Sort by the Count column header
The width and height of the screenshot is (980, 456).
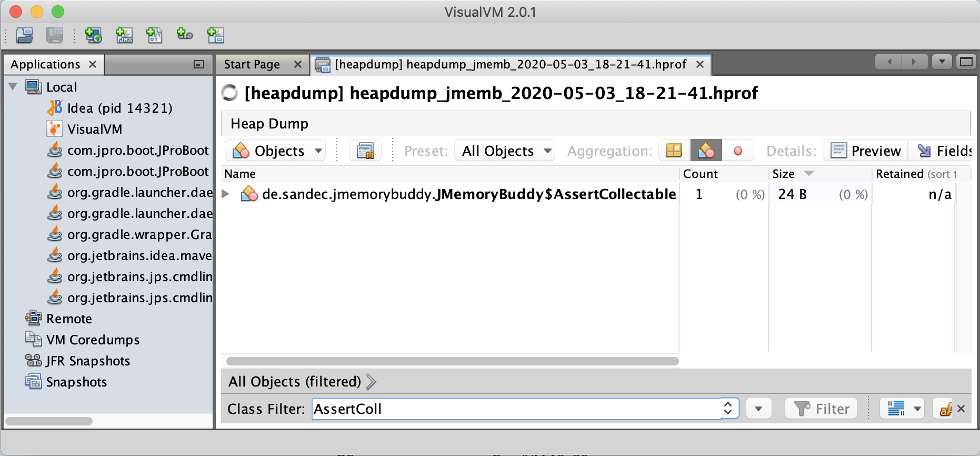click(x=724, y=174)
